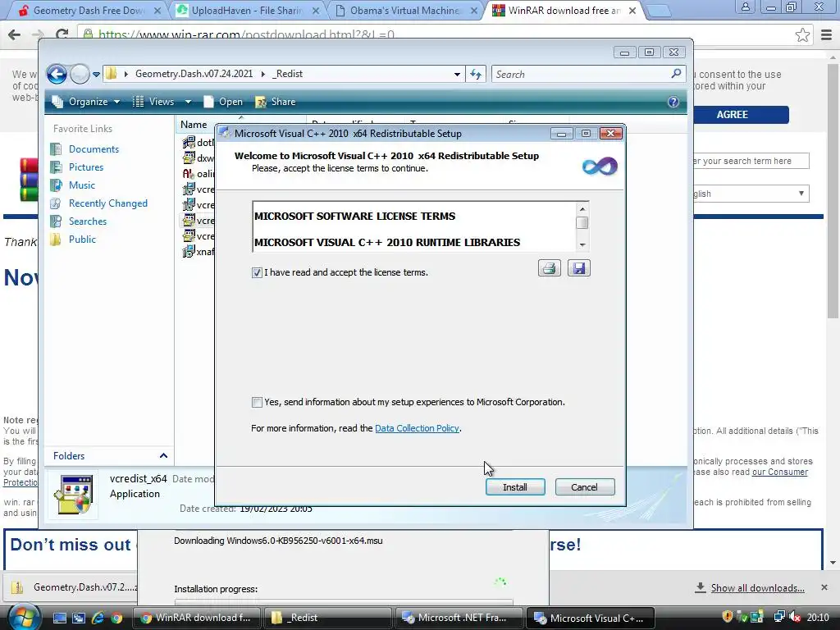Click the Explorer search magnifier icon
Screen dimensions: 840x630
[676, 73]
